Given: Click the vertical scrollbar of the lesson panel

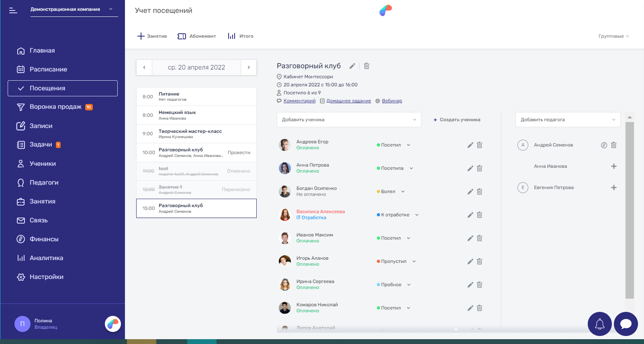Looking at the screenshot, I should pos(630,209).
